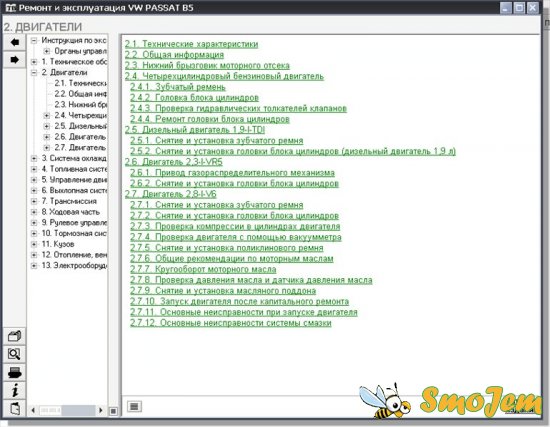Open link '2.7. Двигатель 2,8-I-V6'

[x=170, y=194]
